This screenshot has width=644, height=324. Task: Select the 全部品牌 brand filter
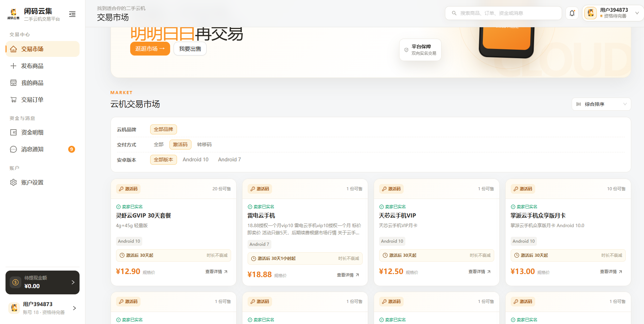[x=164, y=129]
